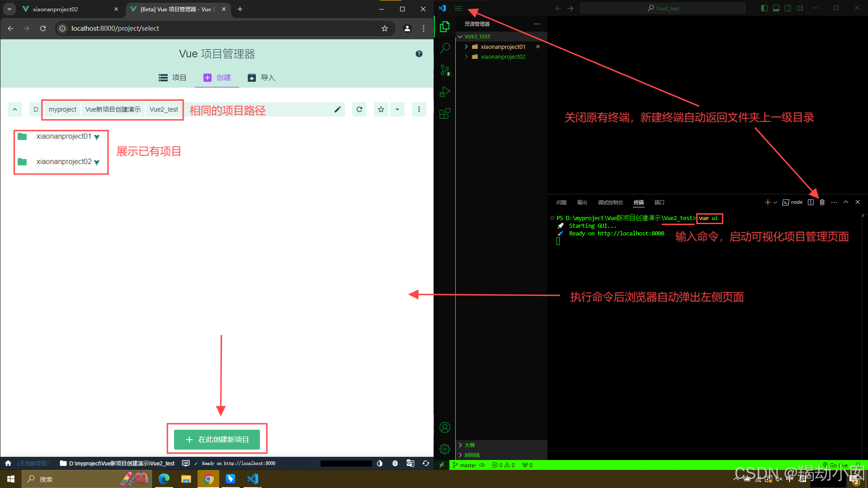Switch to the 输出 panel tab
Viewport: 868px width, 488px height.
pos(582,202)
